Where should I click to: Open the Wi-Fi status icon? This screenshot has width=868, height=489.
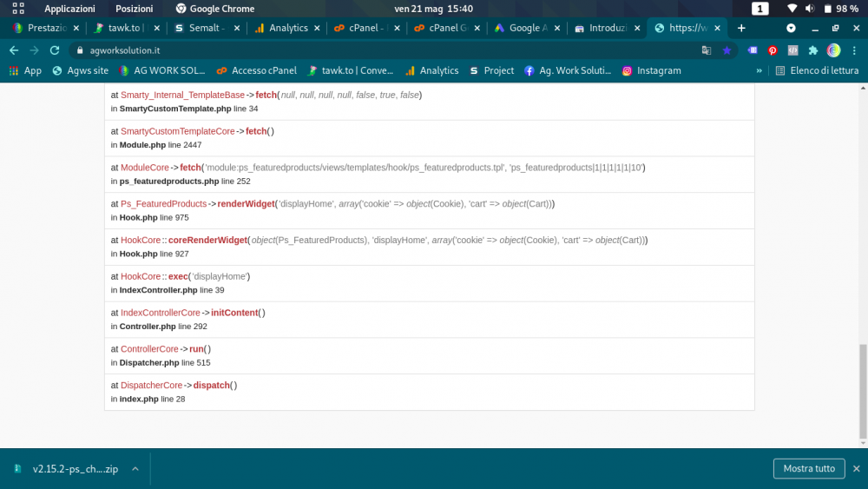click(792, 9)
